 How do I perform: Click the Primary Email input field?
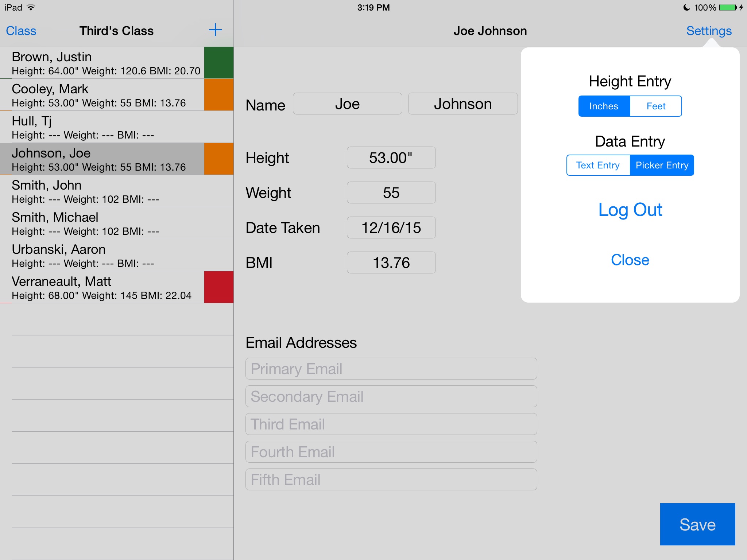pos(391,369)
